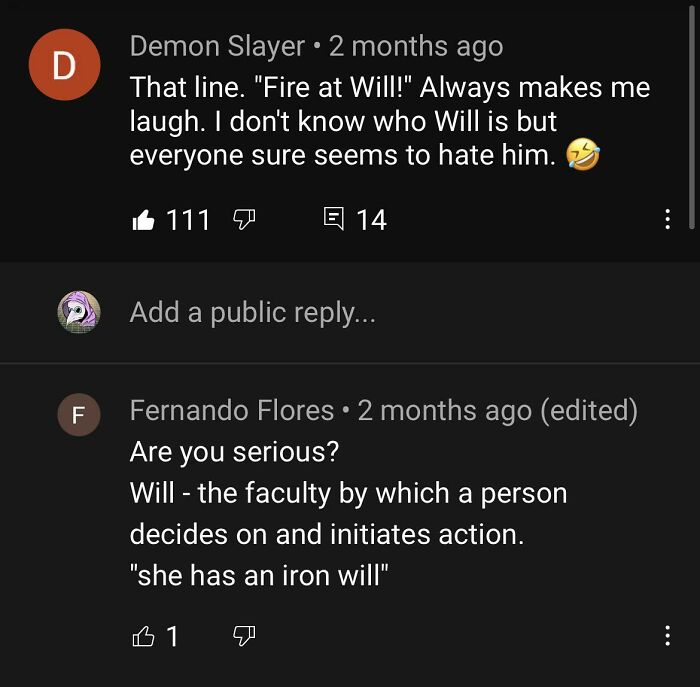
Task: Like Demon Slayer's comment with thumbs up
Action: pos(142,219)
